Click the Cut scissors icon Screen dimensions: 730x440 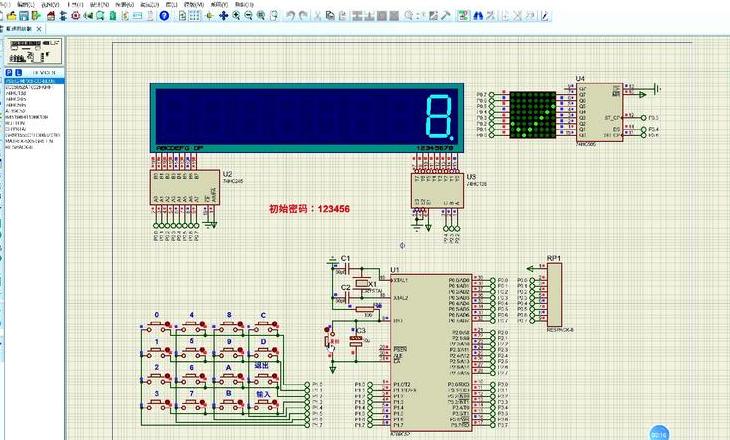click(318, 16)
